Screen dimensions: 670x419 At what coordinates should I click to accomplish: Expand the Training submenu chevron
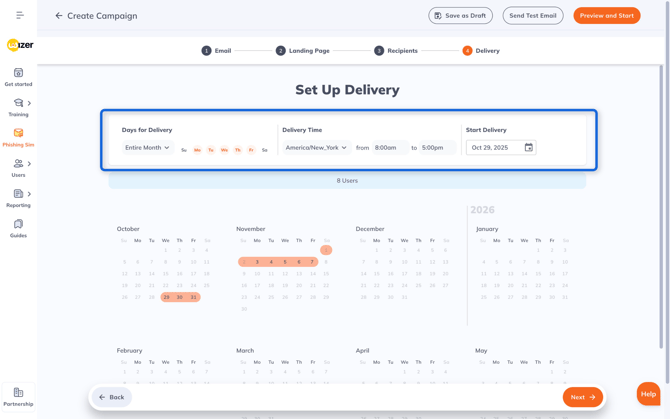29,103
